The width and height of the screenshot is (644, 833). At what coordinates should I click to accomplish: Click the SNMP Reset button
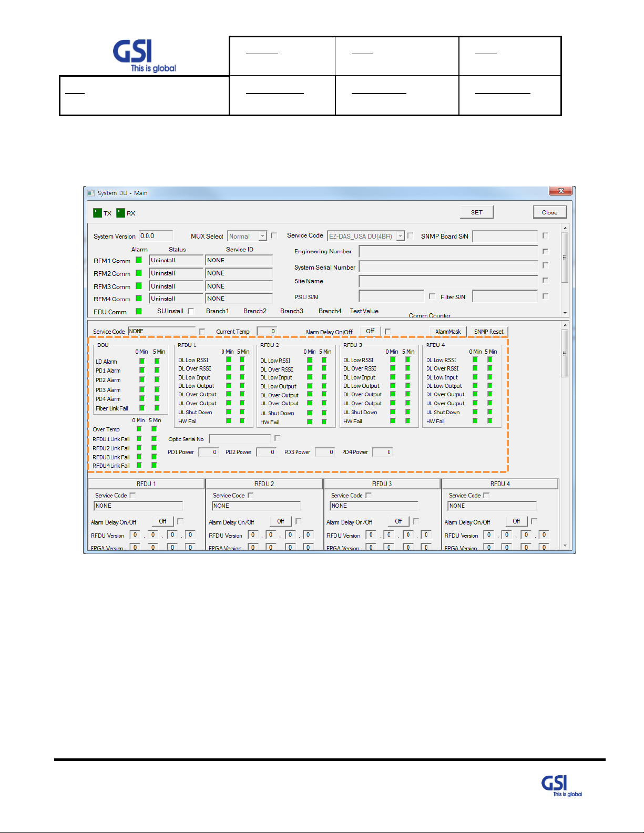488,332
